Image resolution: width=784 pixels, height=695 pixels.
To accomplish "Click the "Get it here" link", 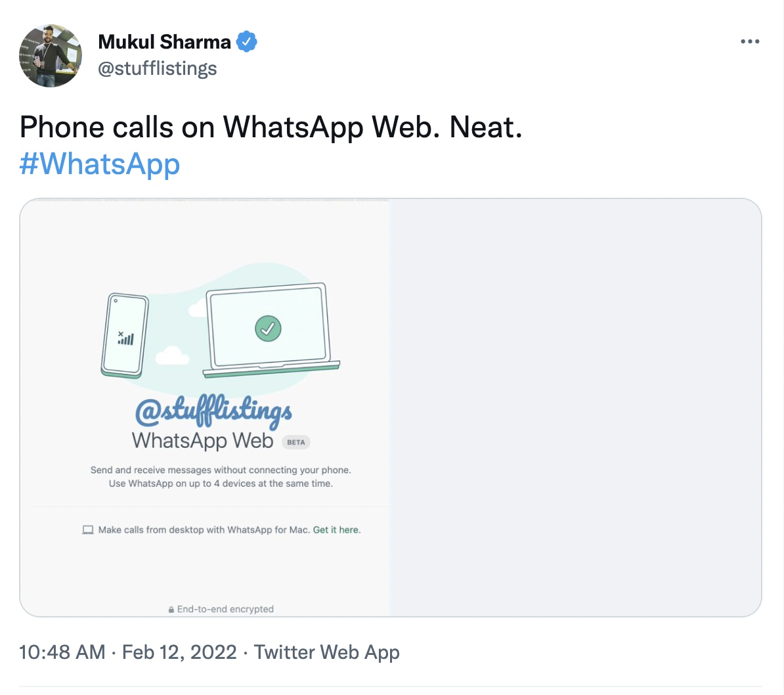I will pos(336,529).
